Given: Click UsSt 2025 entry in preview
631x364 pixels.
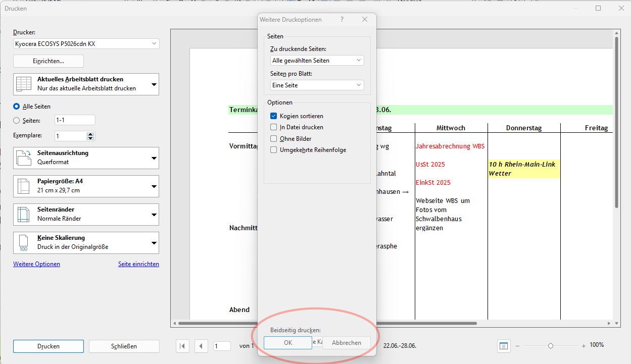Looking at the screenshot, I should click(x=430, y=165).
